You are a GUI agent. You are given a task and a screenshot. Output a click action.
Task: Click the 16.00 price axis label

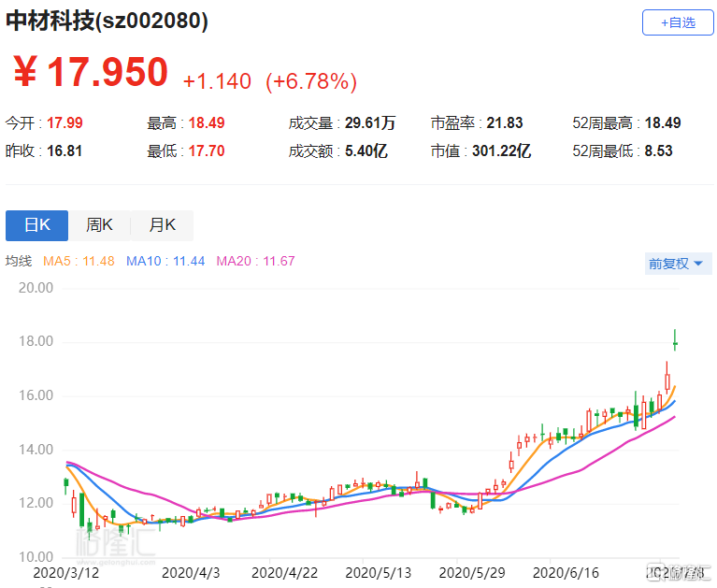click(x=36, y=395)
